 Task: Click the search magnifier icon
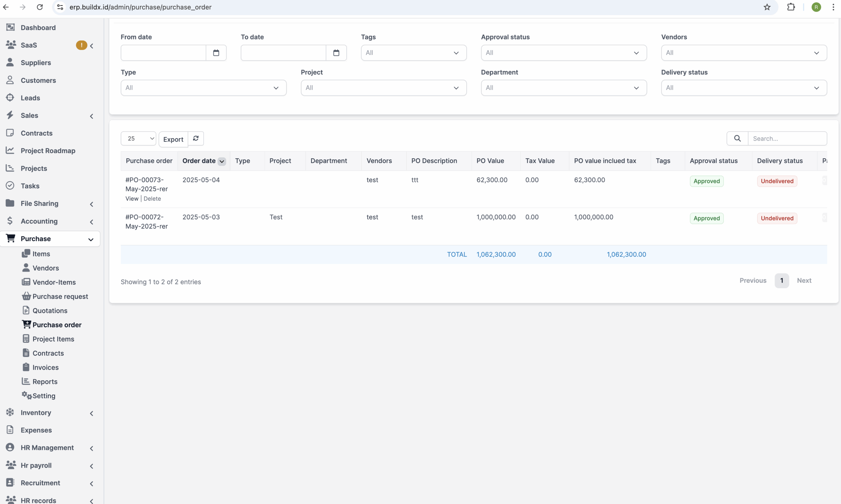click(x=737, y=138)
